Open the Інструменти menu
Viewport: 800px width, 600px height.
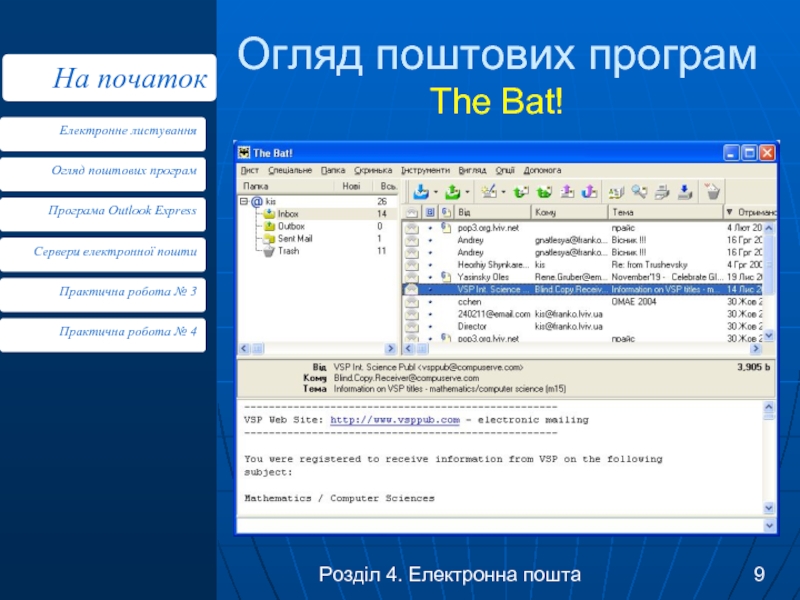point(426,170)
